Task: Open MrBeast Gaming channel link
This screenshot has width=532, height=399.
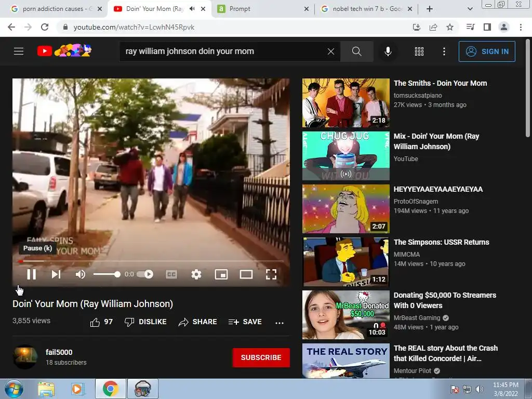Action: 417,318
